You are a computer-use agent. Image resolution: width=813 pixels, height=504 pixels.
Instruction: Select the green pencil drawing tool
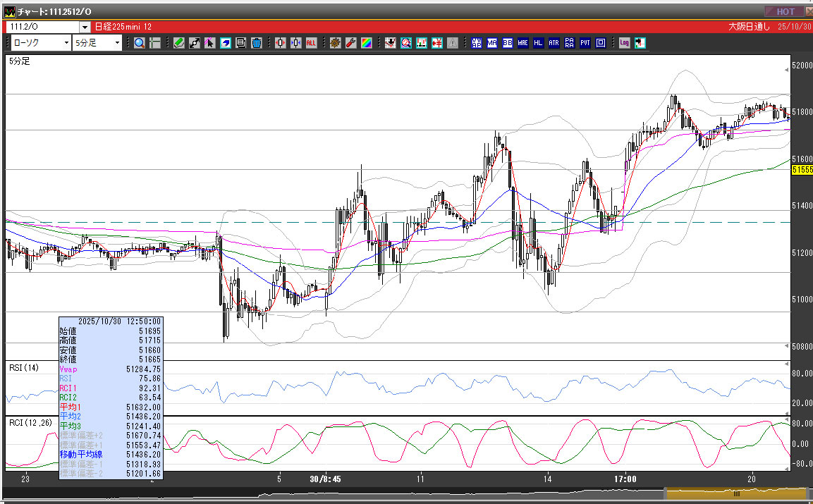pyautogui.click(x=178, y=43)
